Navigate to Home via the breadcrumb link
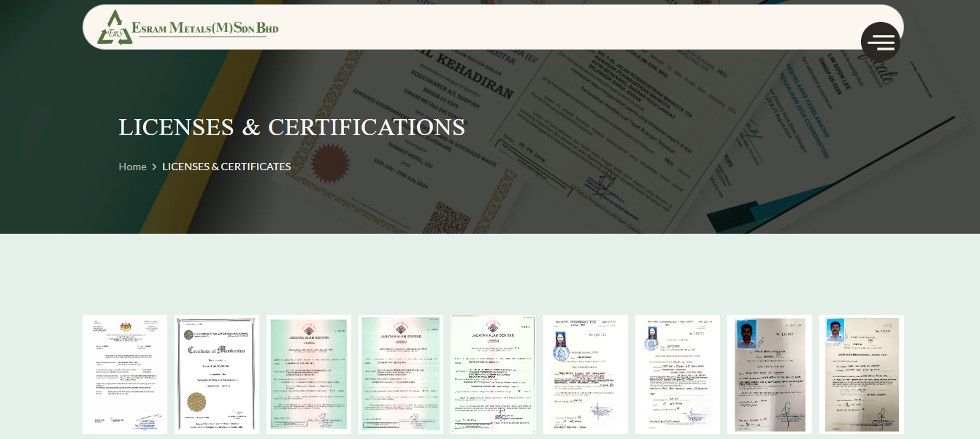Image resolution: width=980 pixels, height=439 pixels. [x=132, y=167]
